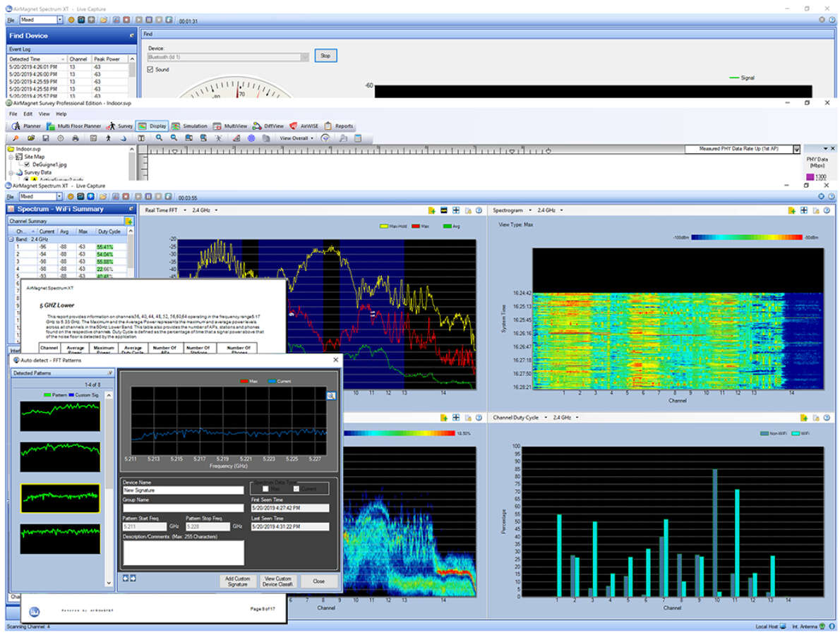The height and width of the screenshot is (635, 840).
Task: Click the Peak Power column header in Event Log
Action: [x=109, y=59]
